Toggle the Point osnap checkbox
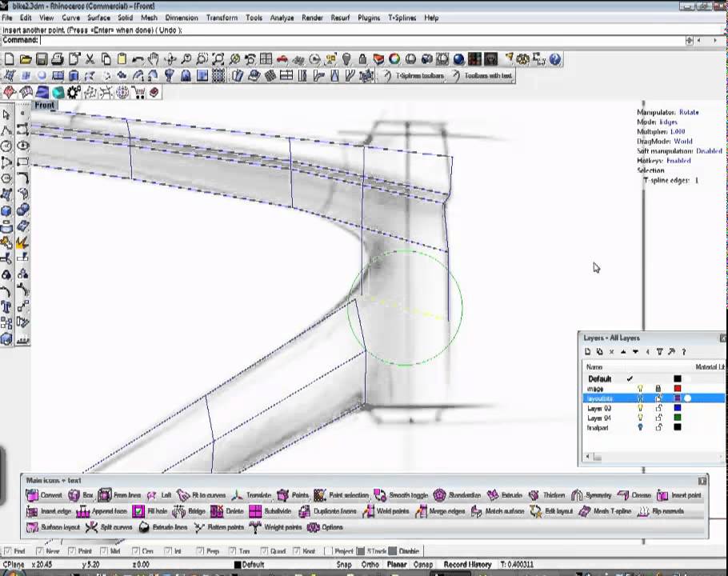Viewport: 728px width, 576px height. [71, 551]
